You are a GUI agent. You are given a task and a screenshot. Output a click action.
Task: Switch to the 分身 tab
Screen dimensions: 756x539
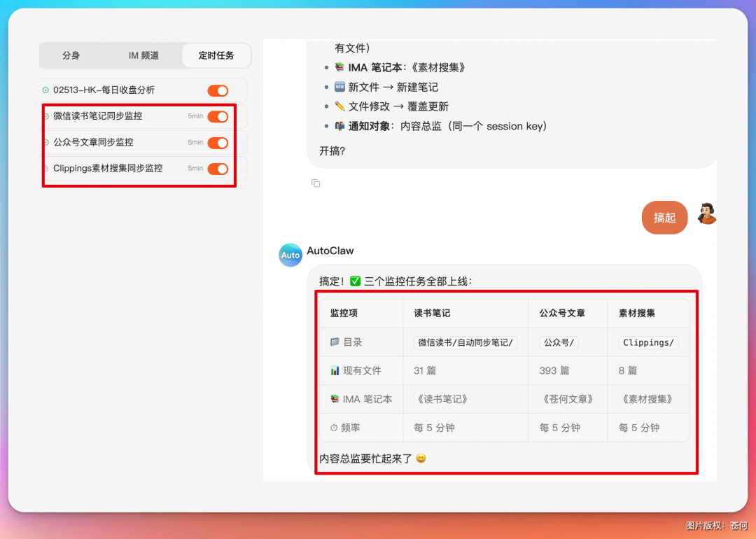[71, 55]
